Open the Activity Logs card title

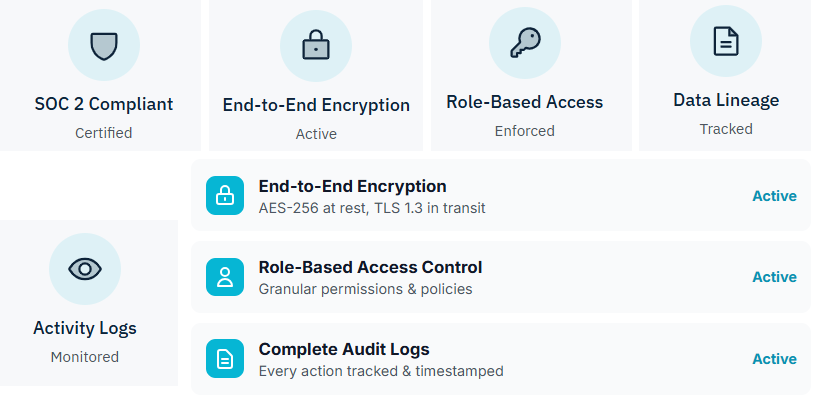click(x=85, y=328)
